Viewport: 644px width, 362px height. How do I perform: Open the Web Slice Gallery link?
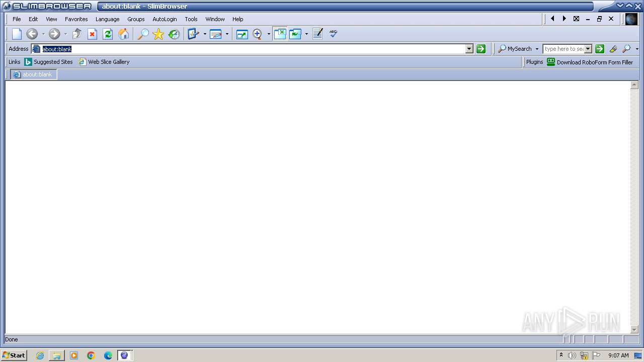[x=104, y=62]
